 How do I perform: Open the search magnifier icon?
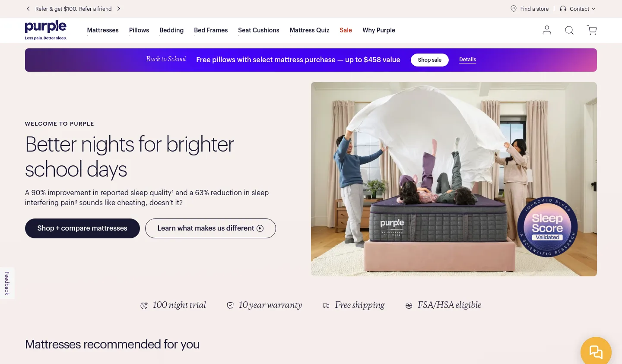[569, 30]
